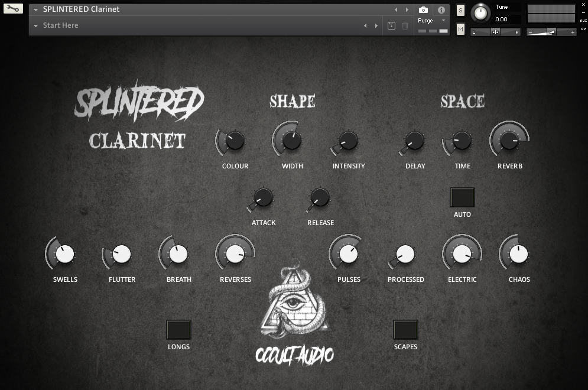Click the ATTACK knob
588x390 pixels.
pos(263,197)
